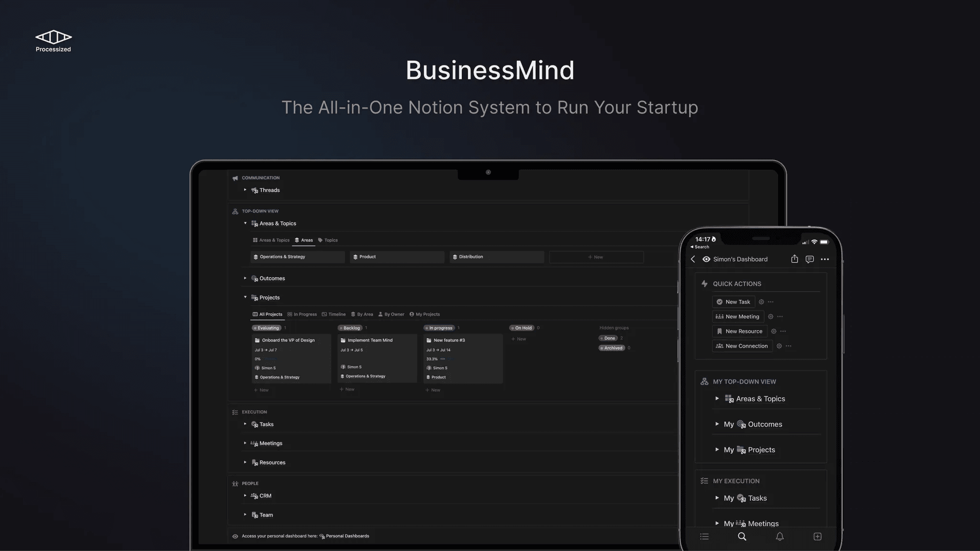
Task: Expand the My Tasks toggle on phone
Action: [x=717, y=498]
